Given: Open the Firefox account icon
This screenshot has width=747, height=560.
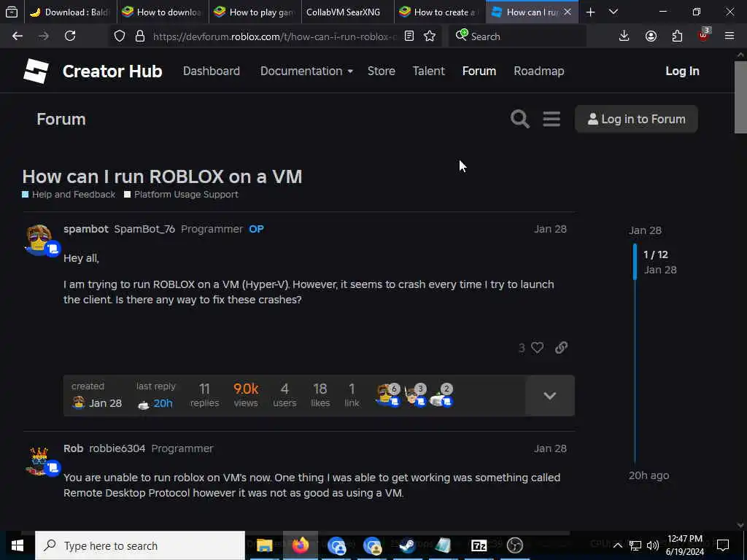Looking at the screenshot, I should tap(651, 36).
